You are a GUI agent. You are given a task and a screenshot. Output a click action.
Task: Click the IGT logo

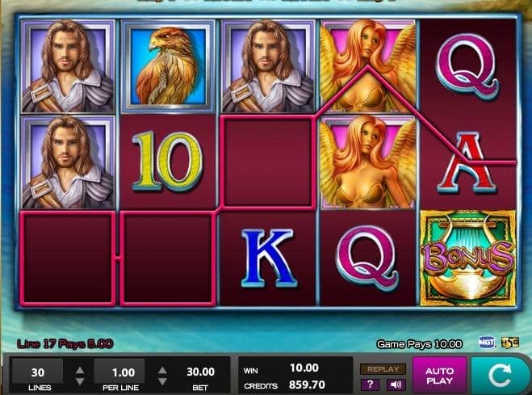(487, 342)
